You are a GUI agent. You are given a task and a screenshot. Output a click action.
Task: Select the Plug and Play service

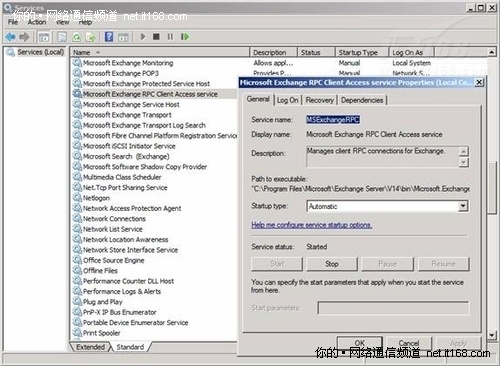(102, 302)
